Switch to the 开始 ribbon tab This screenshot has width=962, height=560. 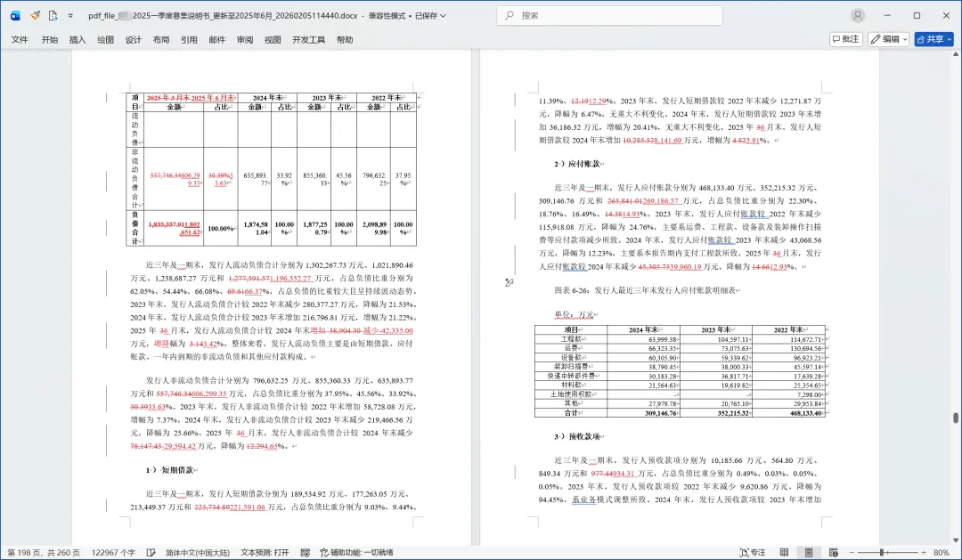[50, 40]
